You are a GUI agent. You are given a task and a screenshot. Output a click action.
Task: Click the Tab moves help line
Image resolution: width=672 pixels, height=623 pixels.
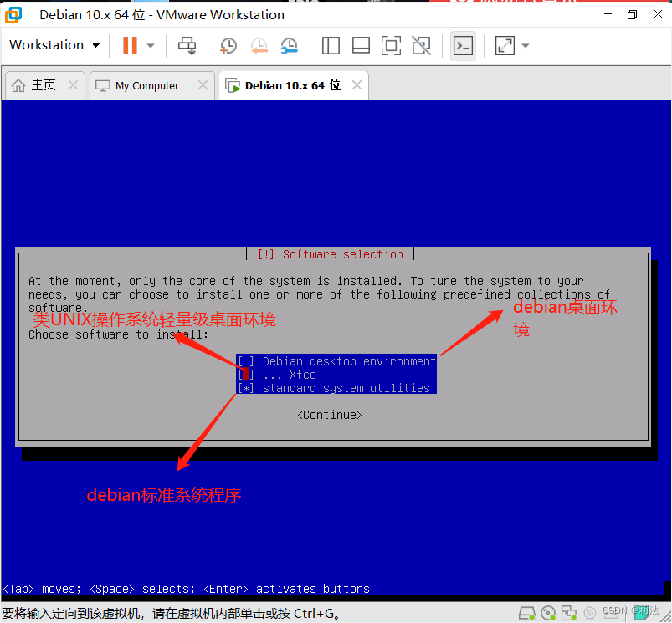[186, 589]
